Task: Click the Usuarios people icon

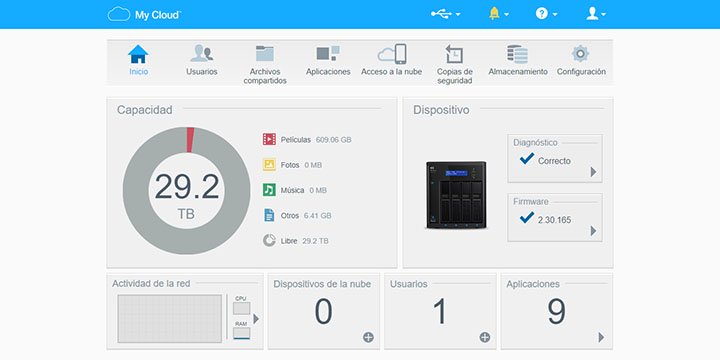Action: (202, 53)
